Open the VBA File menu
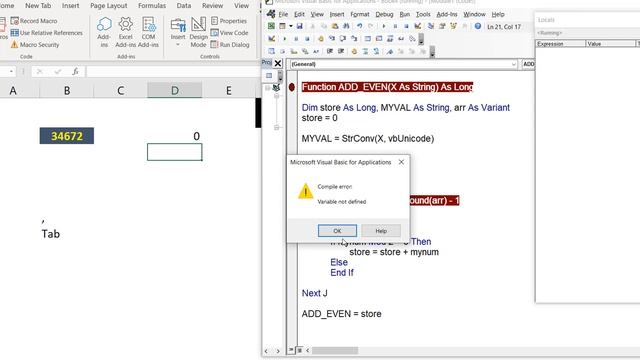 pyautogui.click(x=283, y=14)
